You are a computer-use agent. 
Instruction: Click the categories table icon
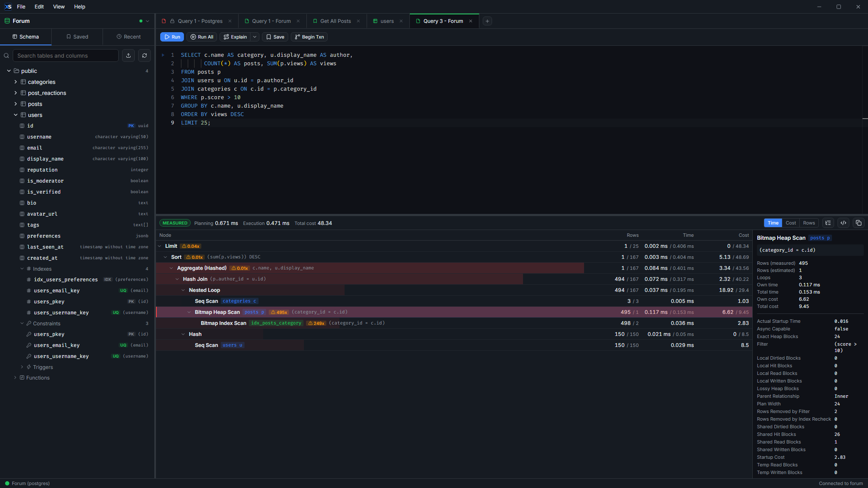tap(24, 82)
